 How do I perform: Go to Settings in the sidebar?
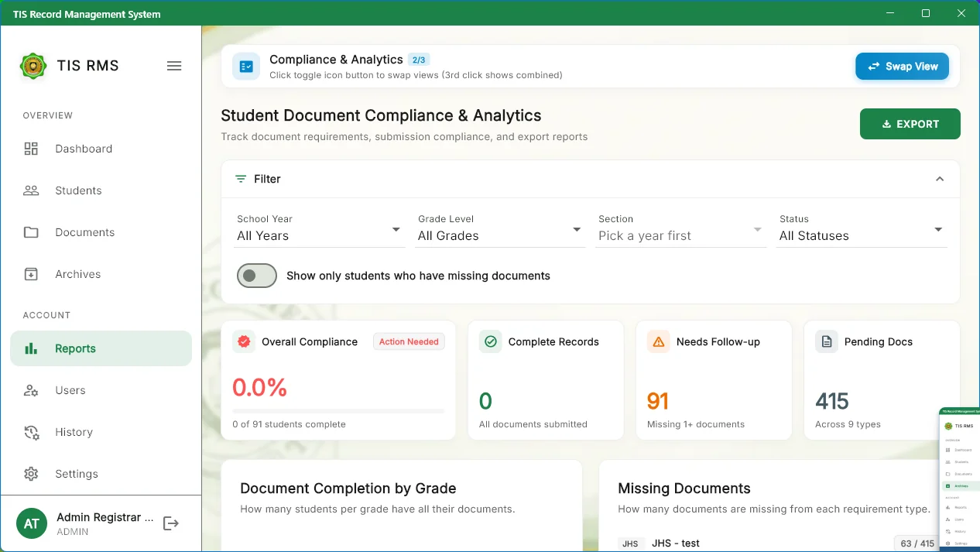pos(101,474)
